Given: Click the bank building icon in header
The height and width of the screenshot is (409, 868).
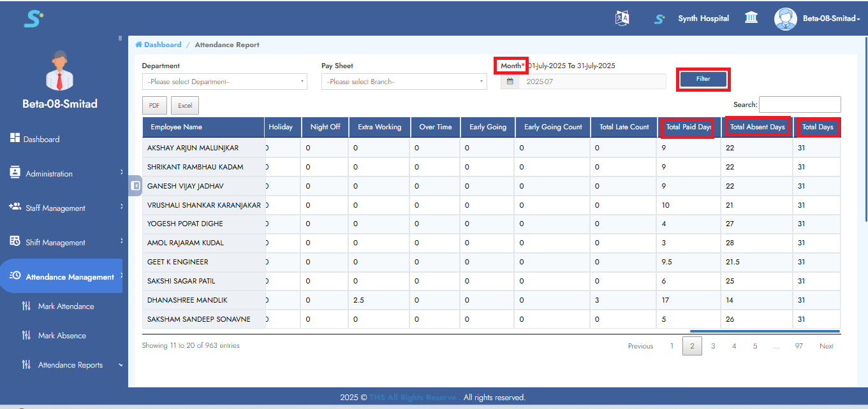Looking at the screenshot, I should [x=751, y=18].
